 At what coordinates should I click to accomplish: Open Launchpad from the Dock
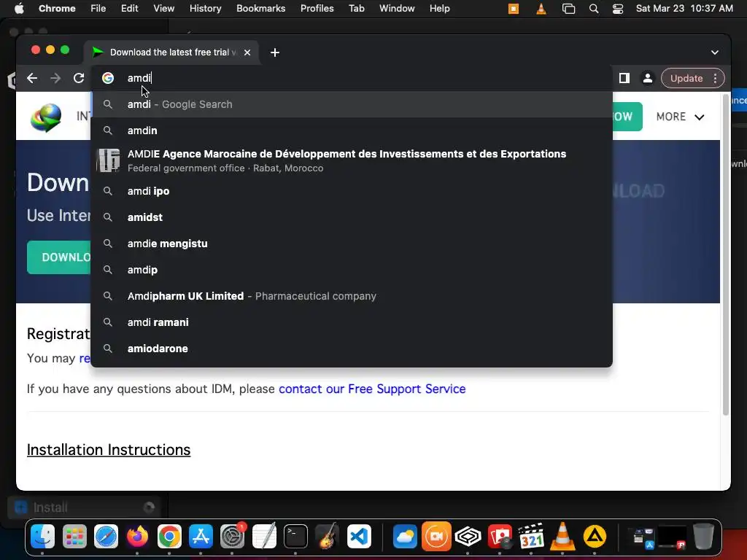pyautogui.click(x=75, y=537)
